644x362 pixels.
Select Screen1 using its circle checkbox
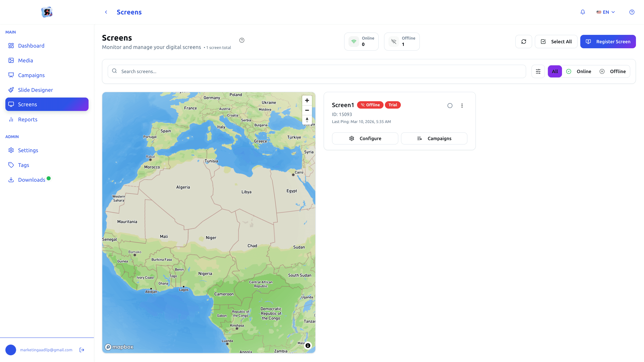click(x=450, y=105)
